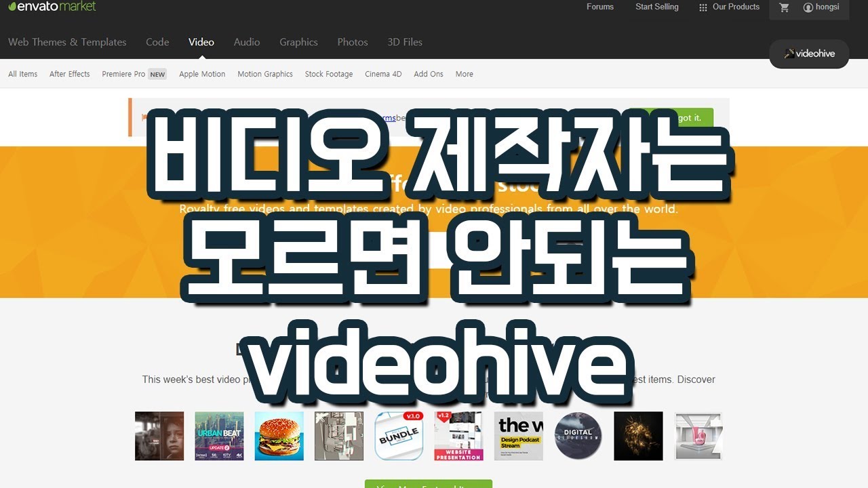Open Motion Graphics subcategory
The height and width of the screenshot is (488, 868).
click(x=265, y=74)
